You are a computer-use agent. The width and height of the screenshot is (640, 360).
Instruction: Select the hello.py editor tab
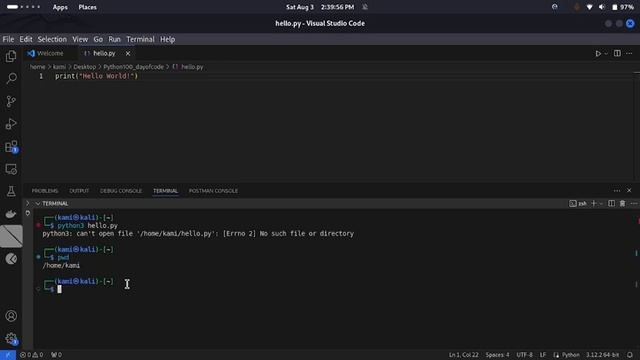tap(104, 53)
